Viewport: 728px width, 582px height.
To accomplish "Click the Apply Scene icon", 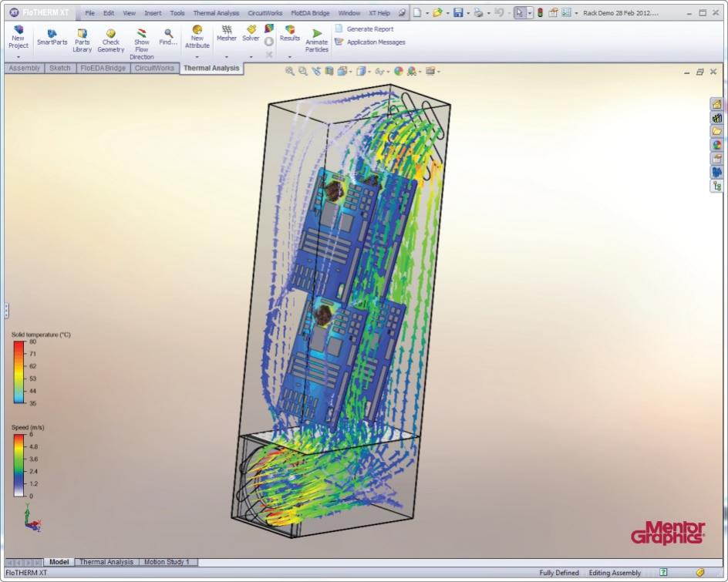I will [x=411, y=72].
